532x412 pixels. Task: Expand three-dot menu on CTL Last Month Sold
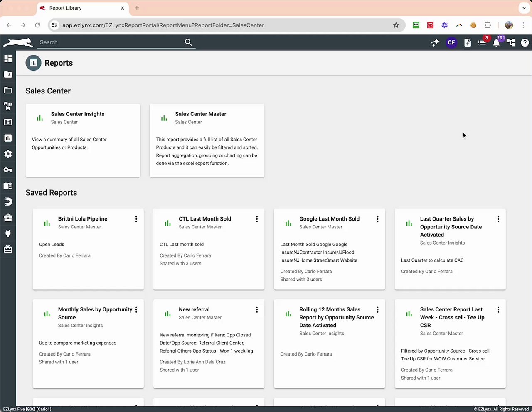coord(257,219)
